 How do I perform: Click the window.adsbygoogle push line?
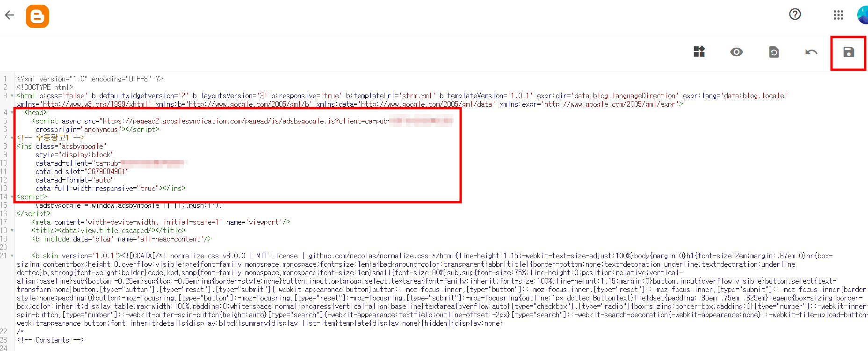129,205
